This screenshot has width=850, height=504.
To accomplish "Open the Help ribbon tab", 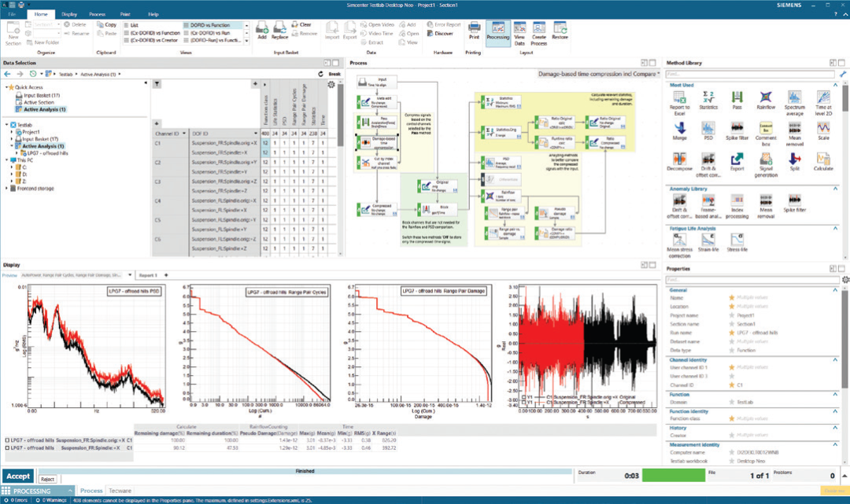I will [x=153, y=14].
